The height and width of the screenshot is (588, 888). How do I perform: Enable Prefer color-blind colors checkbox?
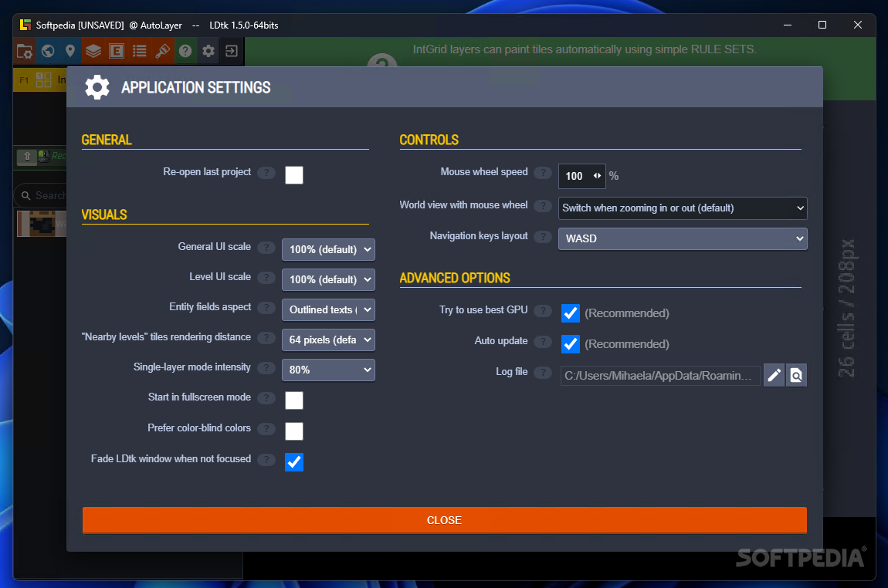[294, 431]
